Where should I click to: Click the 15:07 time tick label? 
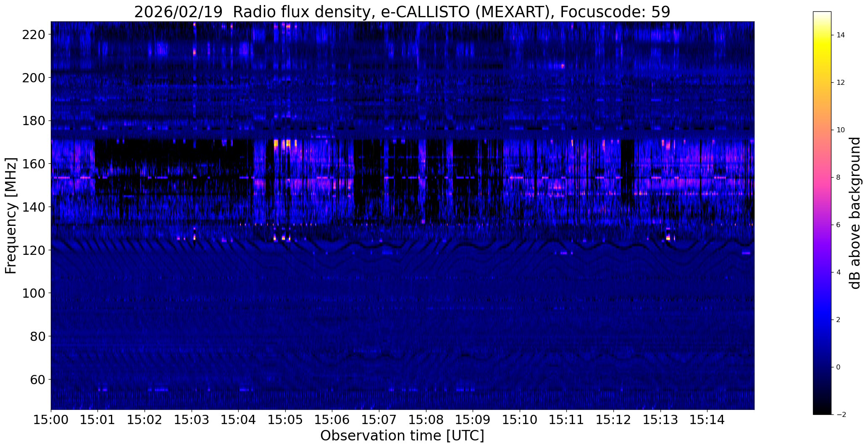coord(379,420)
